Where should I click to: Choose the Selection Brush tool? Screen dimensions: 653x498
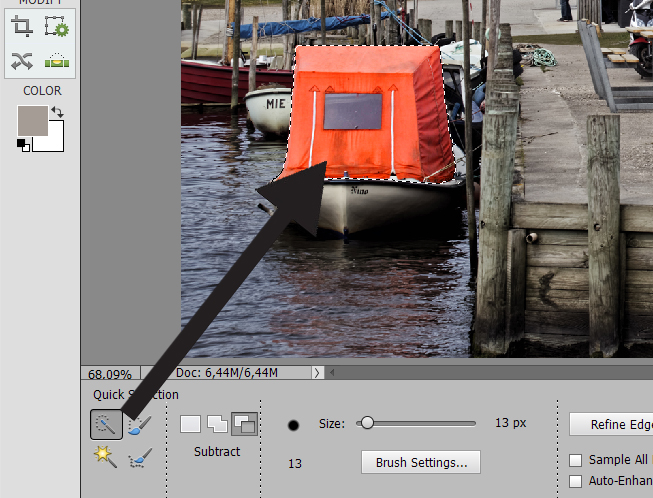(x=140, y=424)
